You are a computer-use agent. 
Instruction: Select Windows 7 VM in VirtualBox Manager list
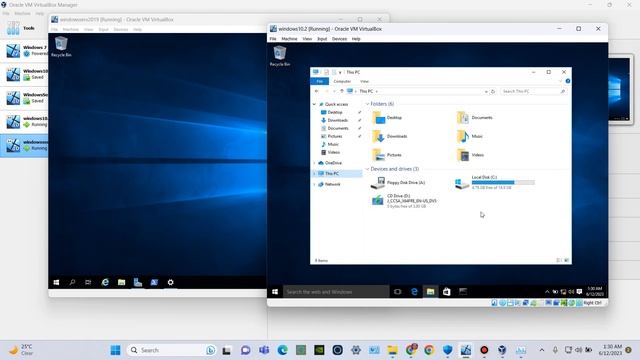click(x=24, y=51)
